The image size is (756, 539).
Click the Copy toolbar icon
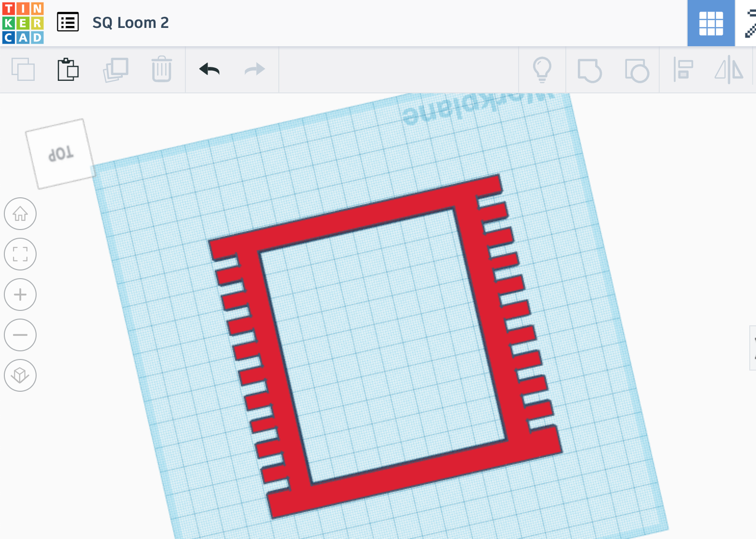tap(23, 69)
